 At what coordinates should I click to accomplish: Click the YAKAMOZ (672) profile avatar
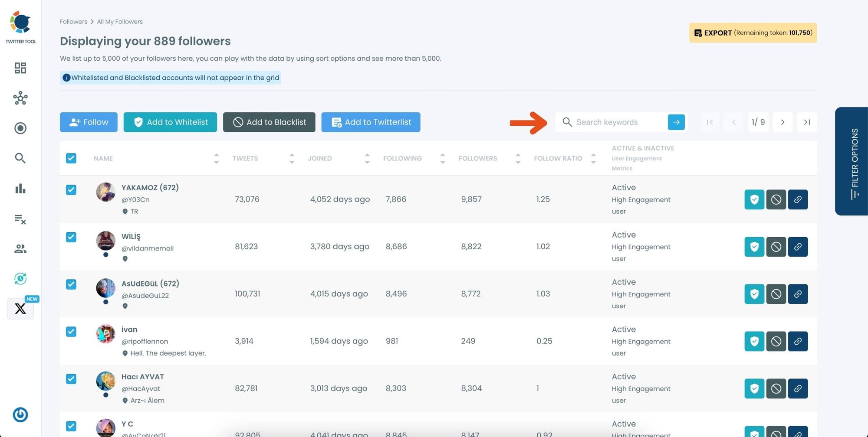(105, 192)
